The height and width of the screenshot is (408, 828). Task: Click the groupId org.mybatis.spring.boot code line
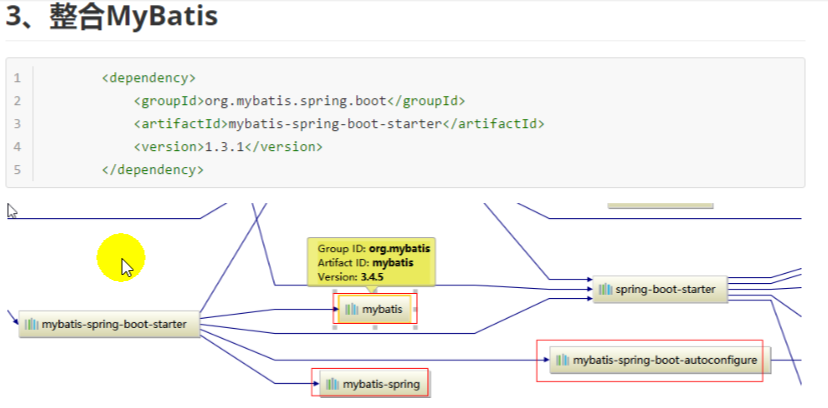[x=299, y=100]
